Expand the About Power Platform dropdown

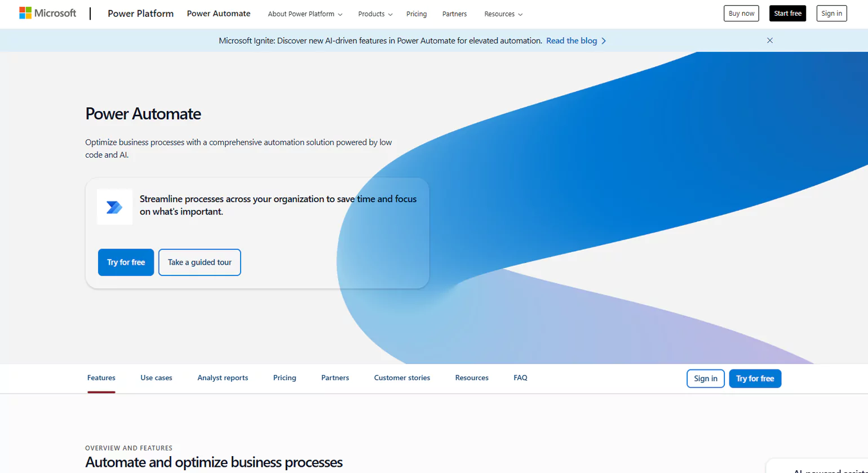pos(301,14)
